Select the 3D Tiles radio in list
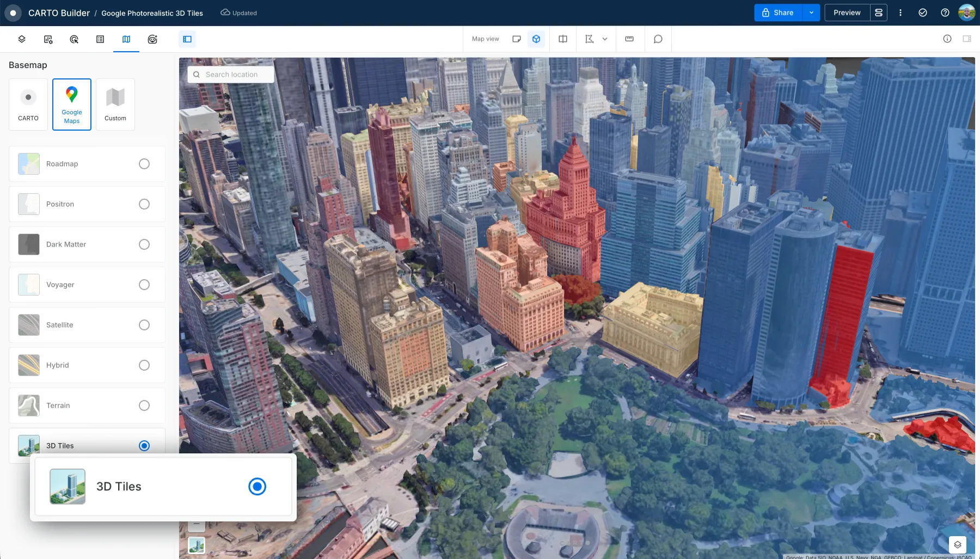Image resolution: width=980 pixels, height=559 pixels. point(144,446)
